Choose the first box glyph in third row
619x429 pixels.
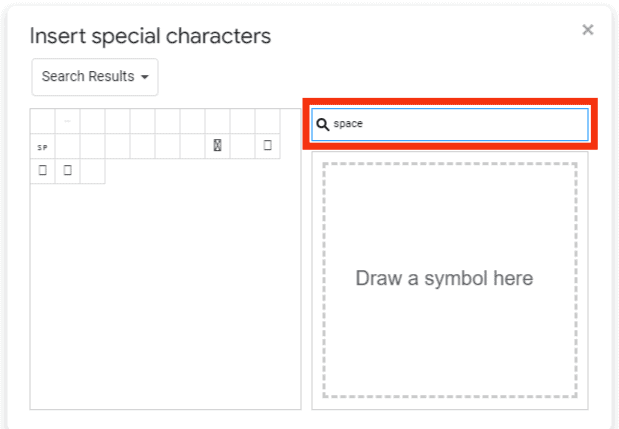[43, 171]
